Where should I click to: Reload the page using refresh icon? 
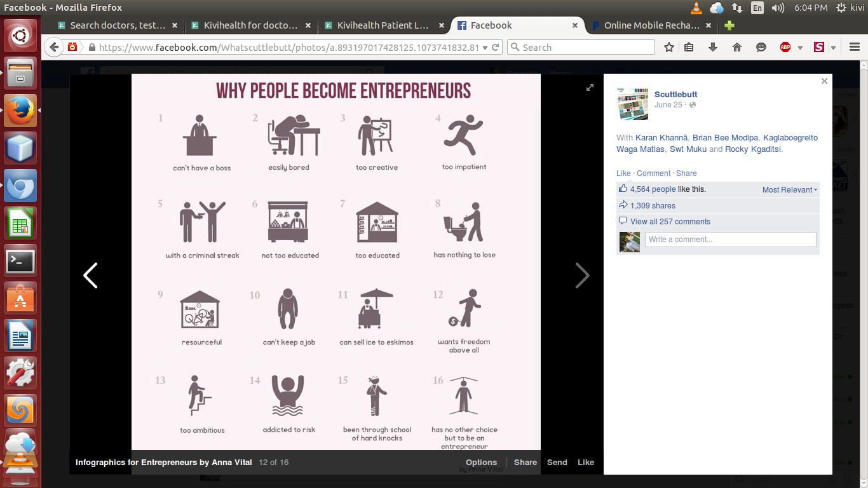point(496,47)
